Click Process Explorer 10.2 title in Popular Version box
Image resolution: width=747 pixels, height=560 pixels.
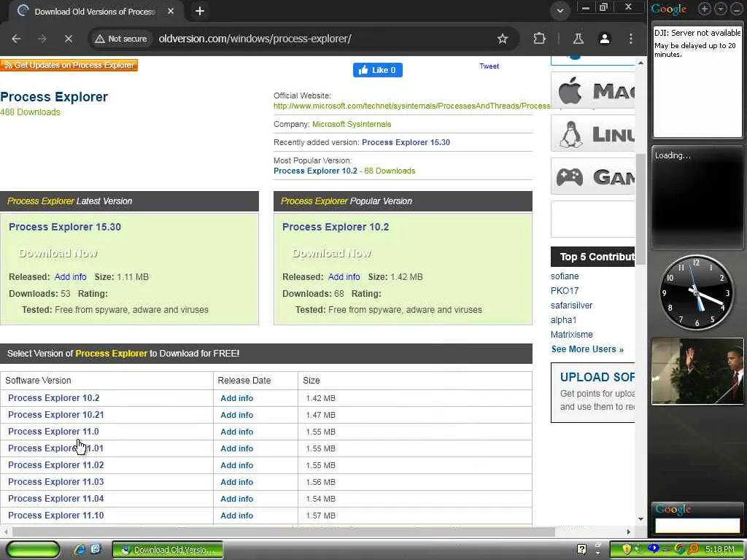point(336,227)
